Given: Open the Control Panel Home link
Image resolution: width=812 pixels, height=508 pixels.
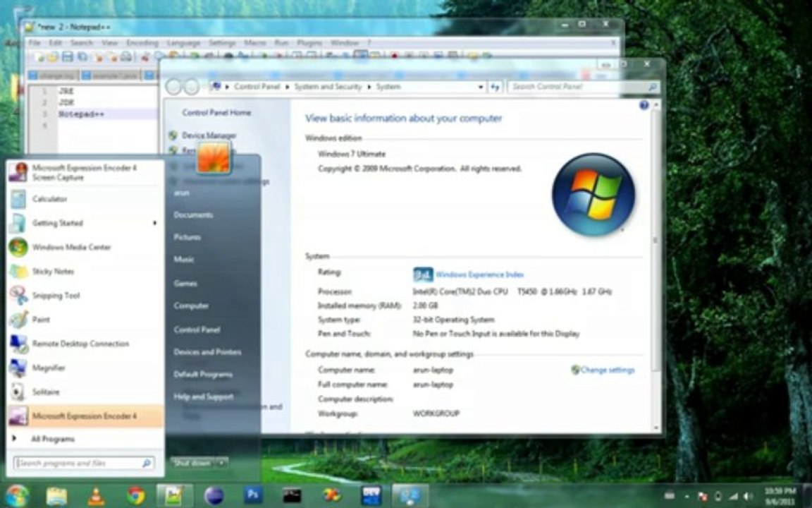Looking at the screenshot, I should point(216,112).
